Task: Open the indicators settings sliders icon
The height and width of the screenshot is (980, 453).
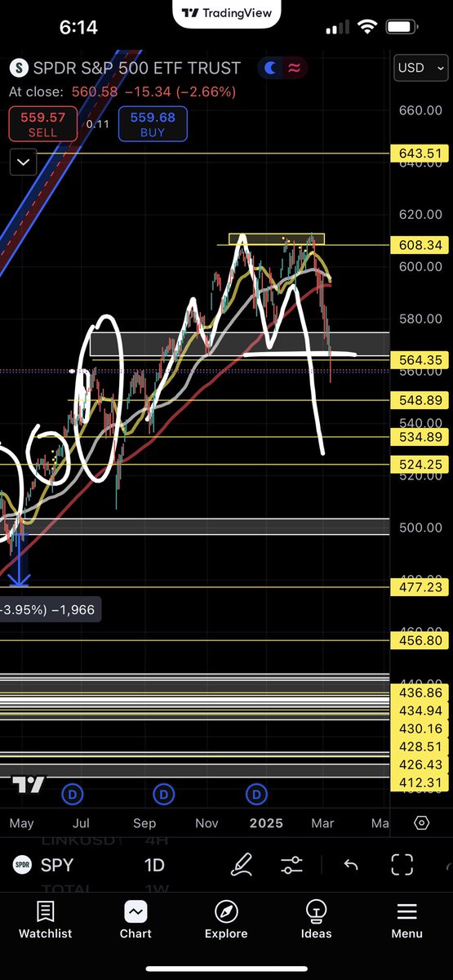Action: (291, 865)
